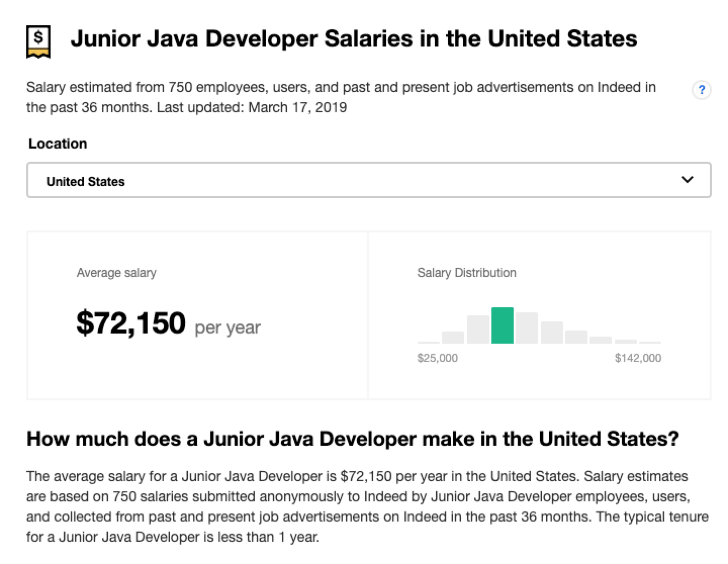728x564 pixels.
Task: Click the "Last updated: March 17, 2019" text
Action: (x=252, y=108)
